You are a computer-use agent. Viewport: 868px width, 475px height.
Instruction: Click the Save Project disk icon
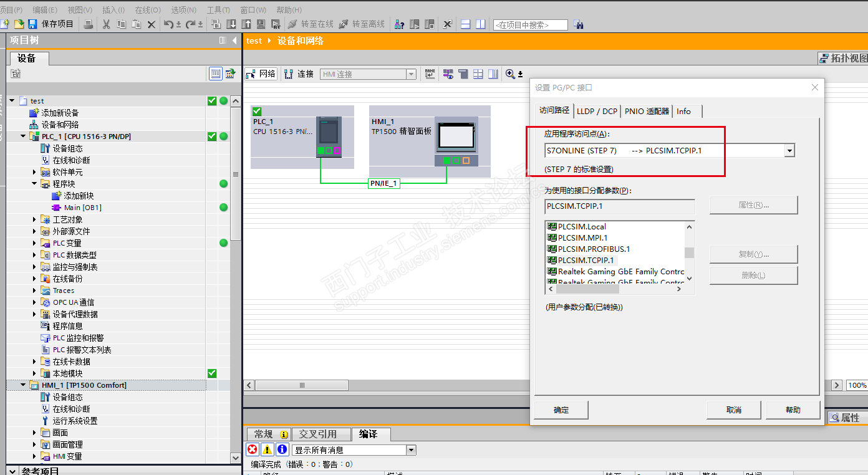tap(32, 24)
